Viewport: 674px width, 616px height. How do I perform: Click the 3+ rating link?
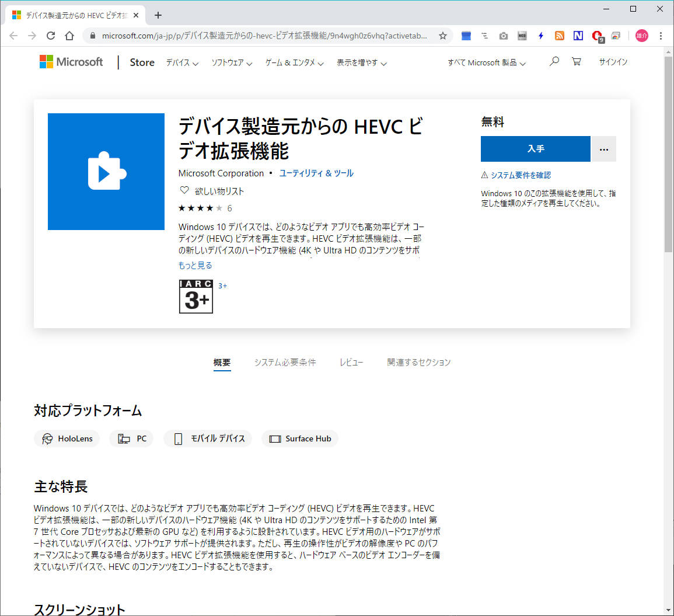coord(223,286)
